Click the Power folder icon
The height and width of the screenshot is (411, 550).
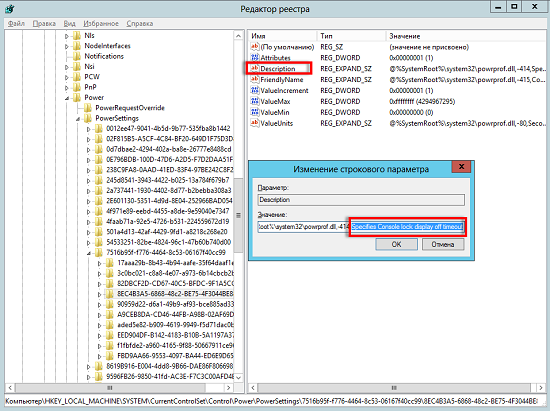click(76, 97)
